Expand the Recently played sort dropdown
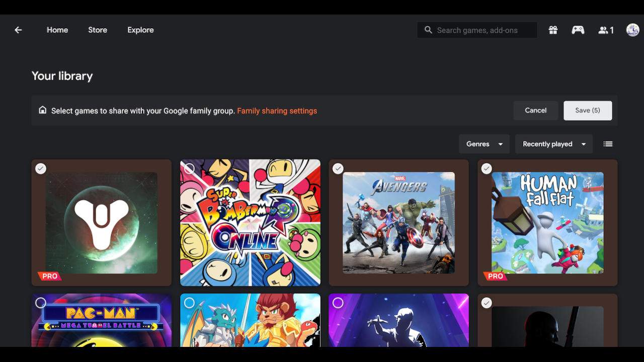Screen dimensions: 644x362 553,144
